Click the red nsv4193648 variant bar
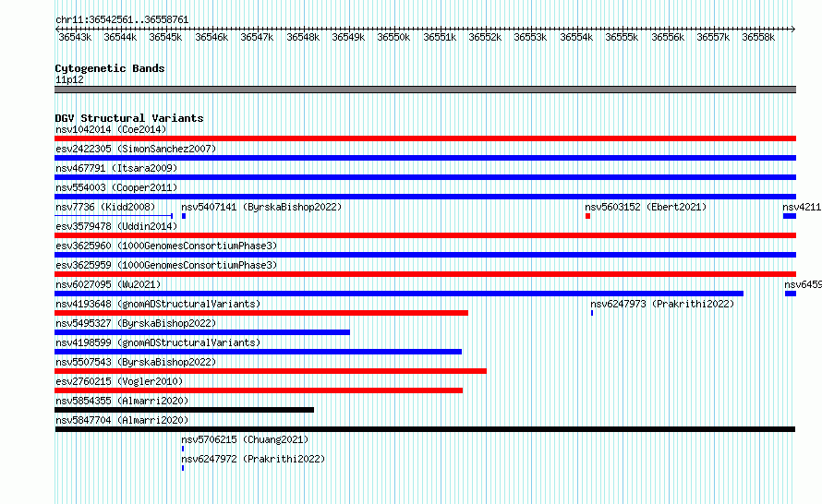The width and height of the screenshot is (822, 504). (261, 313)
